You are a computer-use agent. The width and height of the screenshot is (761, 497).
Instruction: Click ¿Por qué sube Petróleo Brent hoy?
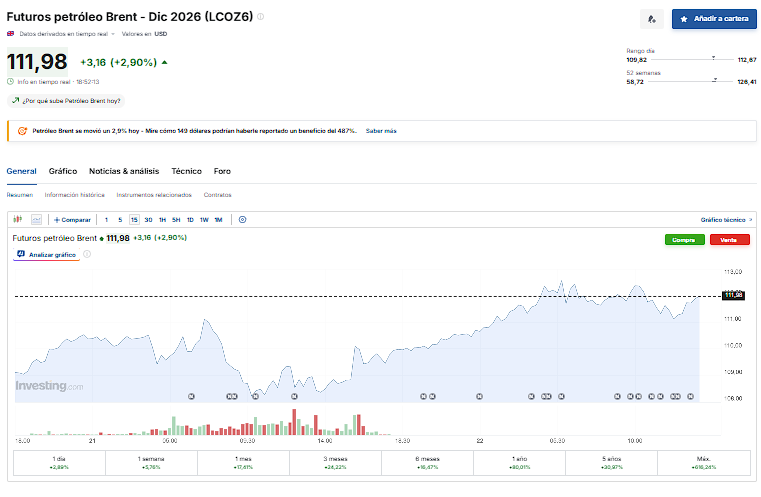pos(66,101)
